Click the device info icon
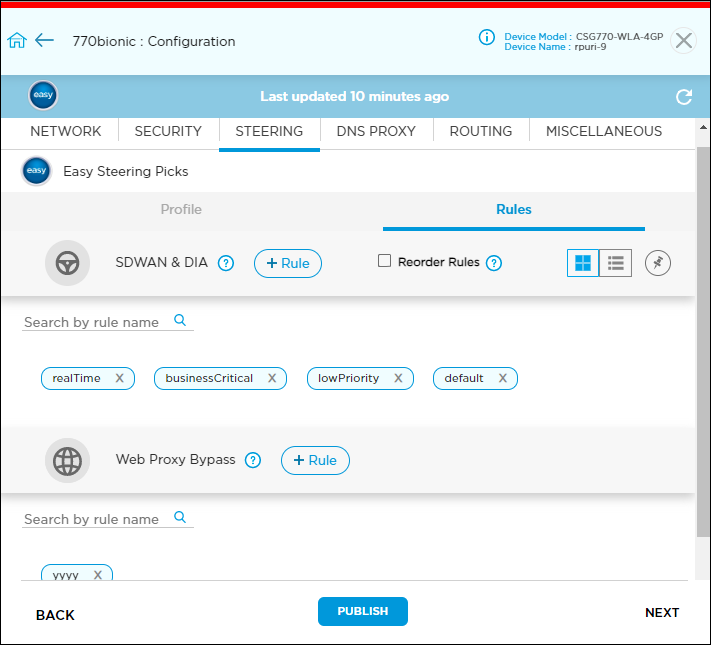 [487, 37]
